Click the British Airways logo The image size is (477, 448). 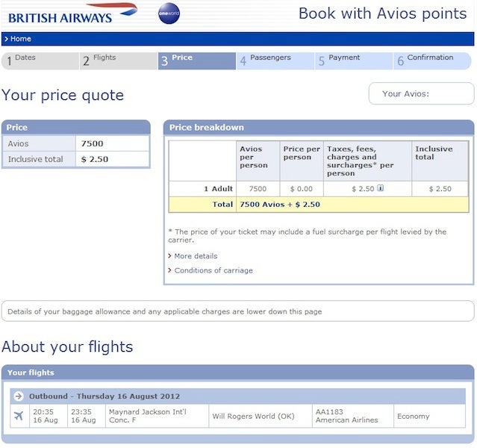[x=72, y=13]
